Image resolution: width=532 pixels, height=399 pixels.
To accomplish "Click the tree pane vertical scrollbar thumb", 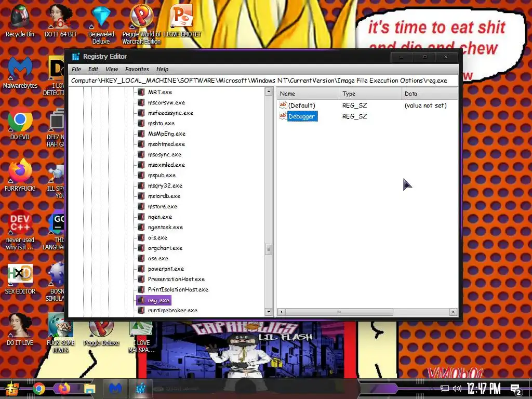I will 269,249.
